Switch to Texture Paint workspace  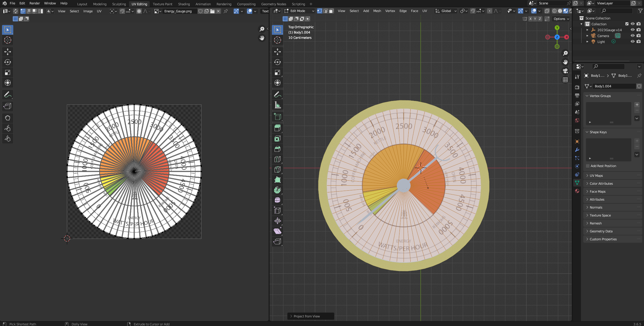pos(162,4)
